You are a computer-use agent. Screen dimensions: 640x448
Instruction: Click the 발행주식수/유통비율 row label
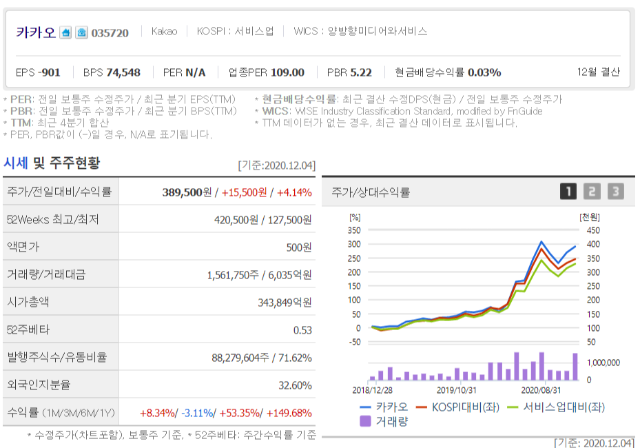point(57,357)
